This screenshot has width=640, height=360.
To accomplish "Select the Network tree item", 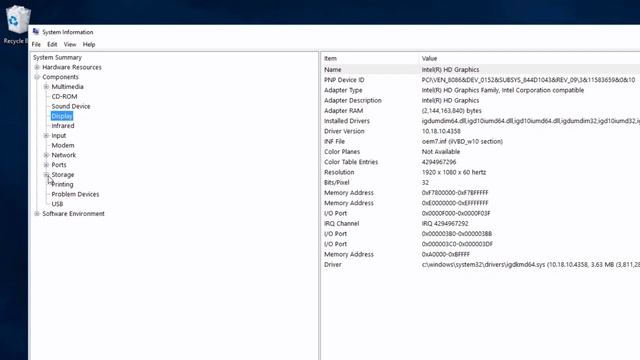I will [64, 155].
